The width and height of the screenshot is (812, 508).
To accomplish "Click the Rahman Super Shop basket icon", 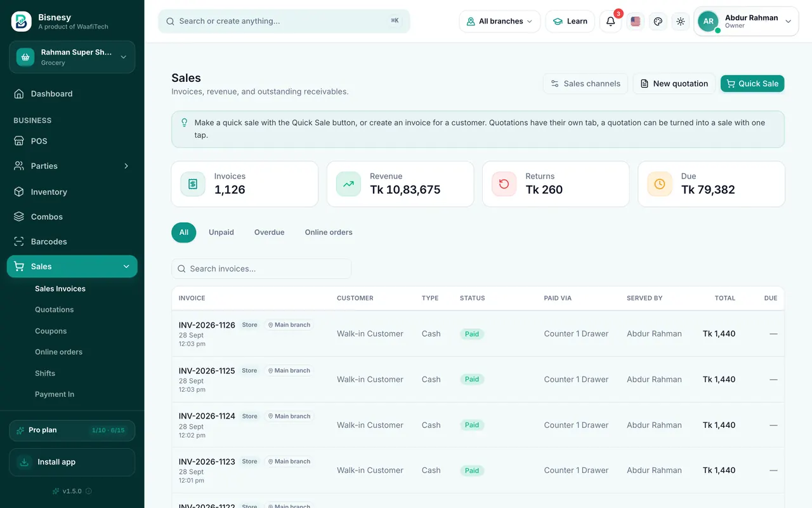I will tap(25, 57).
